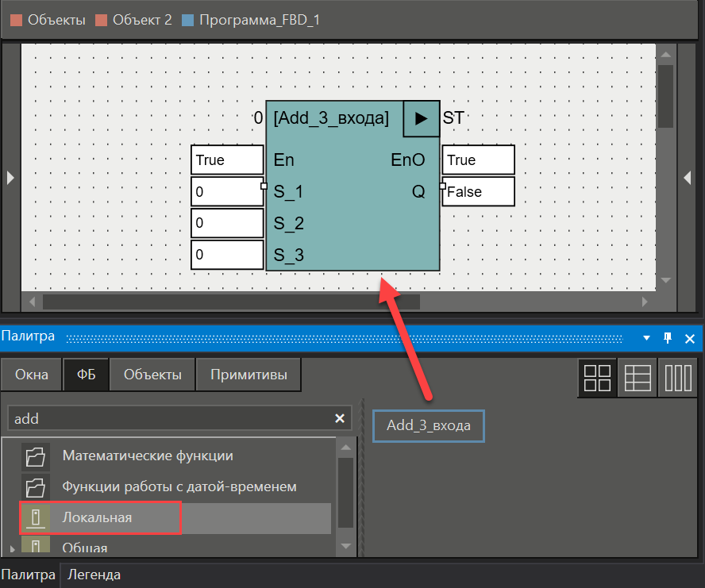Screen dimensions: 705x588
Task: Expand the right collapsed side panel
Action: point(688,178)
